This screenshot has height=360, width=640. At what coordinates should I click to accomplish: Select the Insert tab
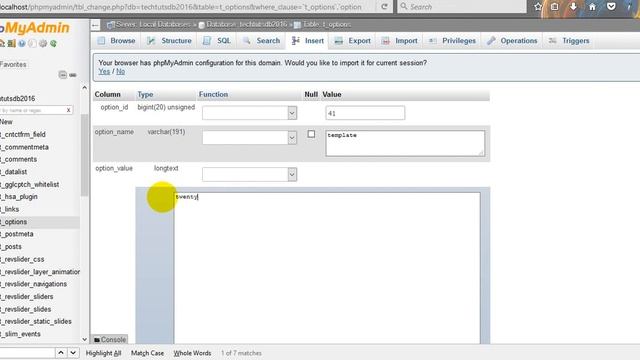[x=308, y=41]
